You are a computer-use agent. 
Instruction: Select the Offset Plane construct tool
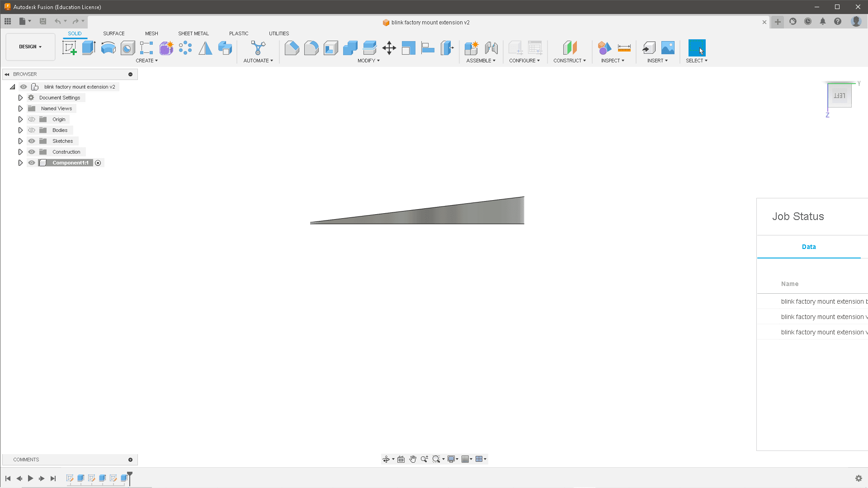click(x=570, y=48)
